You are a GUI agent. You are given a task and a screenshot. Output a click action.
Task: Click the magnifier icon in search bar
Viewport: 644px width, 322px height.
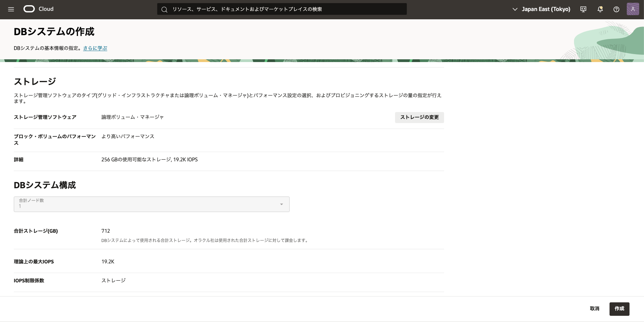[x=164, y=9]
